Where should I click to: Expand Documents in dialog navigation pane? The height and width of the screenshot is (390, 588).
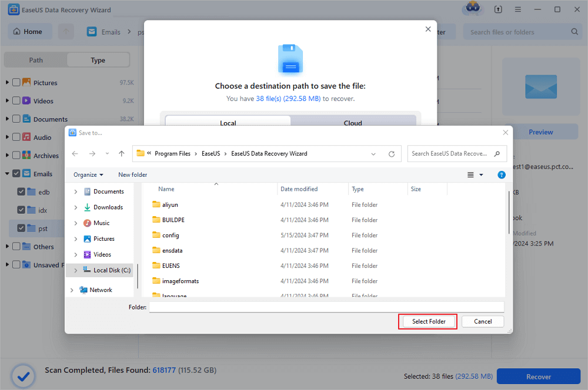(76, 192)
